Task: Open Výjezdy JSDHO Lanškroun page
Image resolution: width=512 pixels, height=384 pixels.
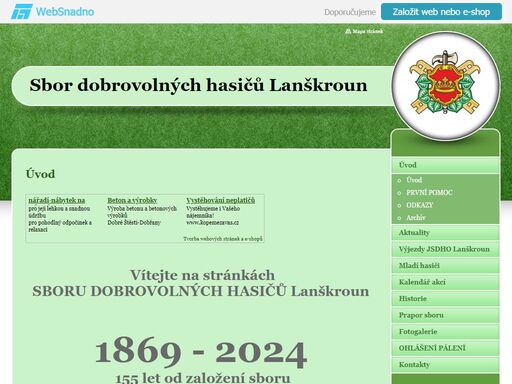Action: [445, 249]
